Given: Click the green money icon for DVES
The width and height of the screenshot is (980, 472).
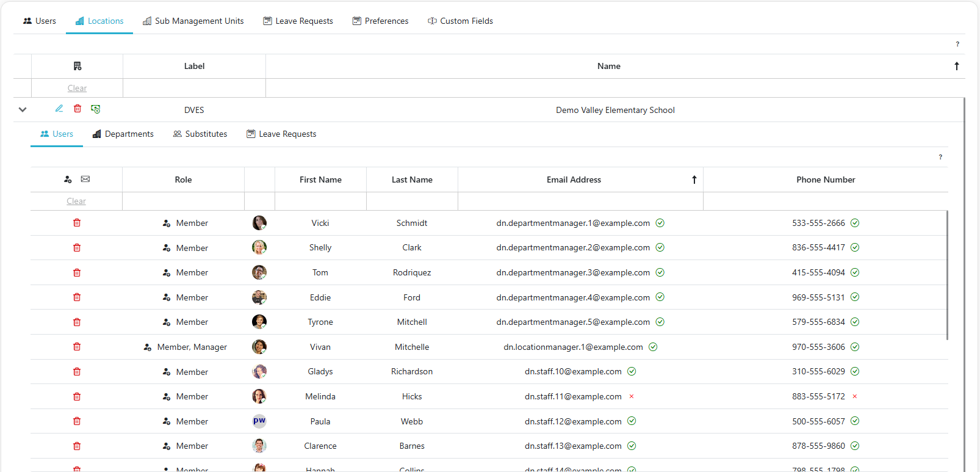Looking at the screenshot, I should point(96,109).
